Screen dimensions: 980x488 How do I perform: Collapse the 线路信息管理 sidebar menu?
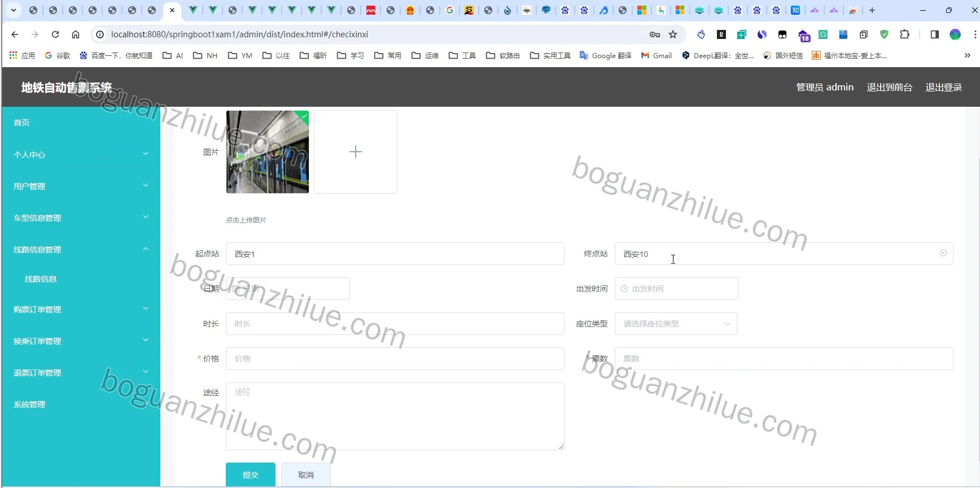pyautogui.click(x=81, y=249)
